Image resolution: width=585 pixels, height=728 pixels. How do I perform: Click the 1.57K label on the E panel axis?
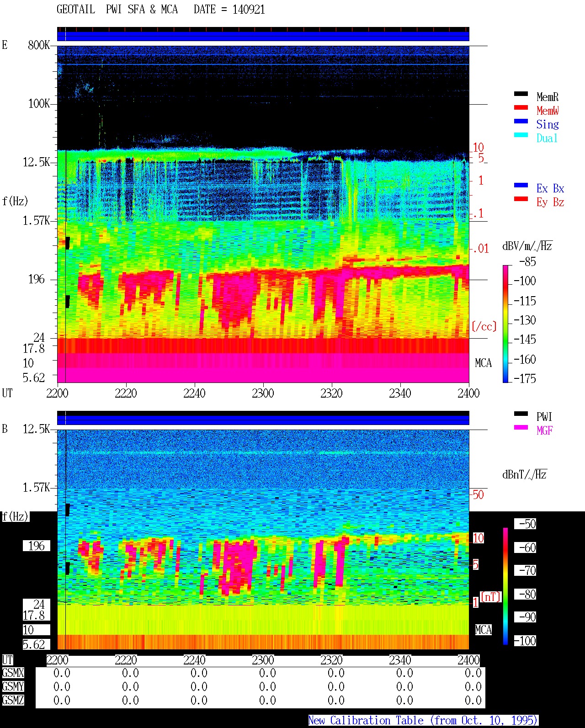(37, 220)
